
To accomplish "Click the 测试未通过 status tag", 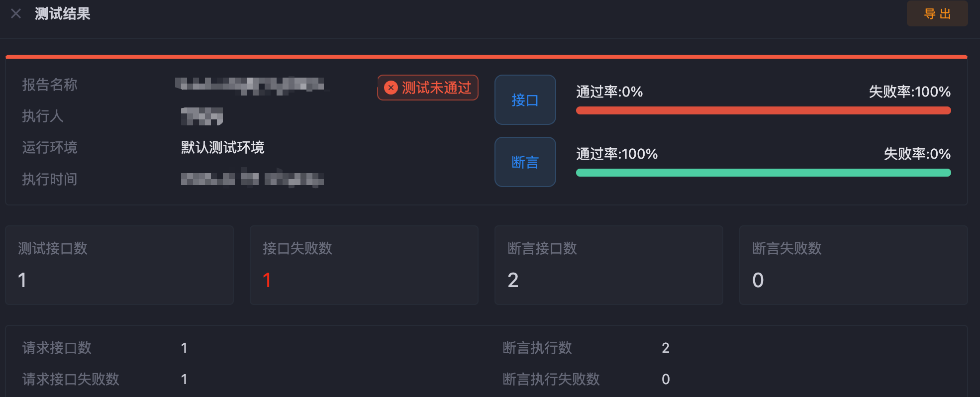I will (428, 88).
